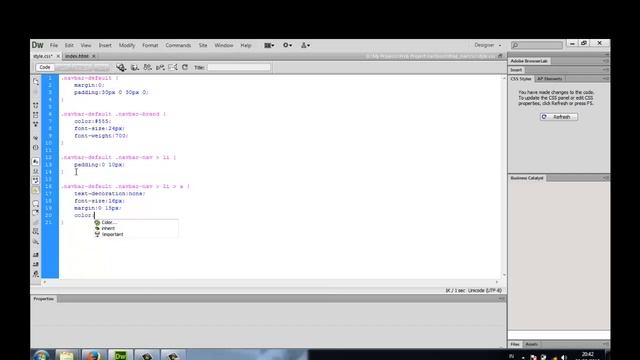The image size is (640, 360).
Task: Toggle Syntax Error Alerts icon
Action: coord(36,190)
